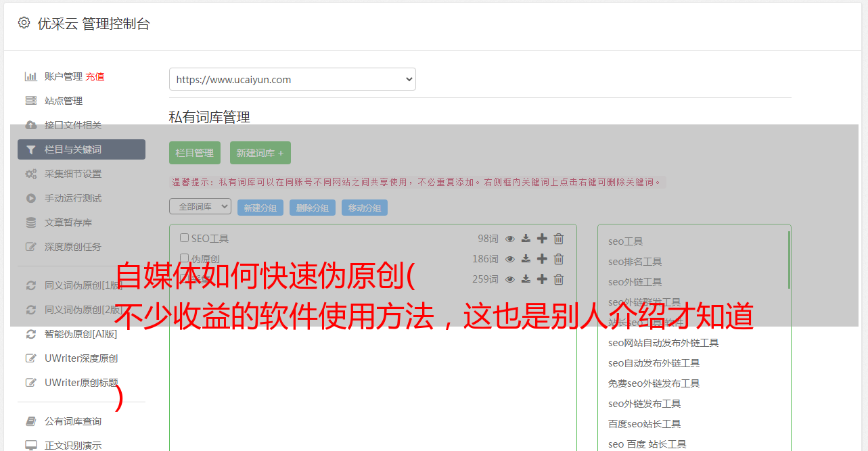The image size is (868, 451).
Task: Select keyword seo网站自动发布外链工具
Action: [x=663, y=343]
